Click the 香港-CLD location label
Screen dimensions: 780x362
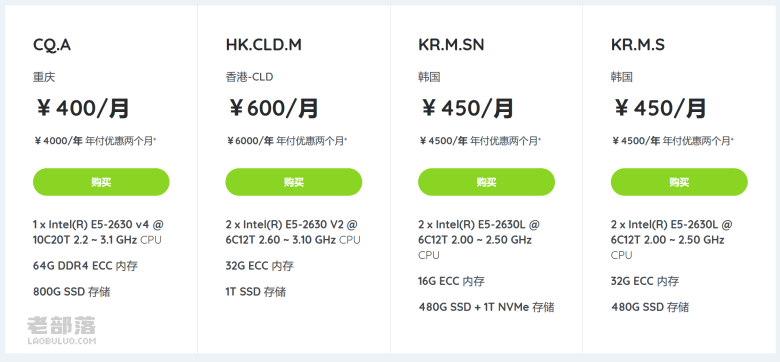coord(249,77)
